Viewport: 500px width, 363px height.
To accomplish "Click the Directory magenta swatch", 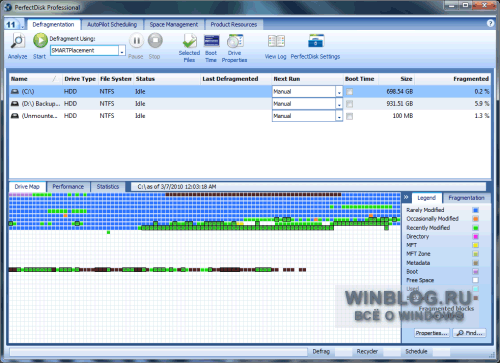I will [x=476, y=236].
